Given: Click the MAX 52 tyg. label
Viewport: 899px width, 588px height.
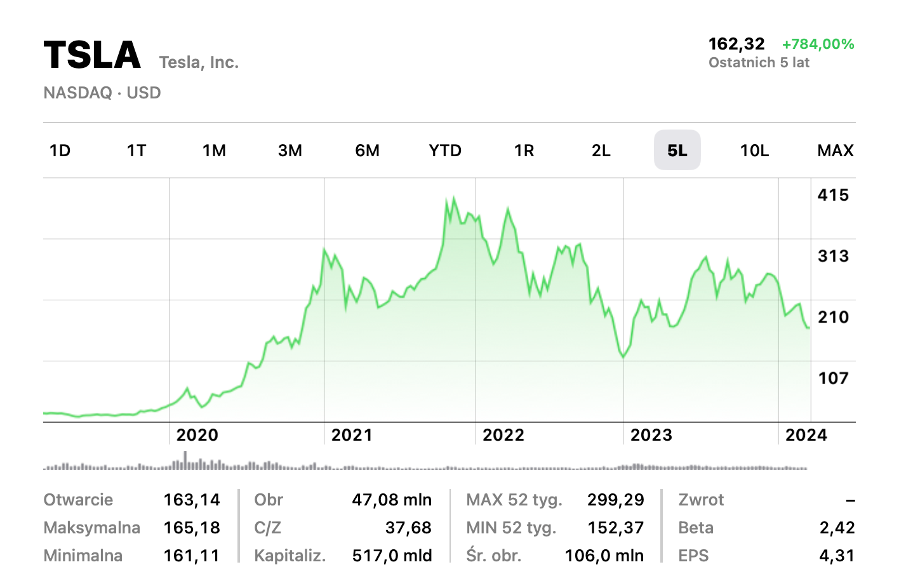Looking at the screenshot, I should 514,500.
